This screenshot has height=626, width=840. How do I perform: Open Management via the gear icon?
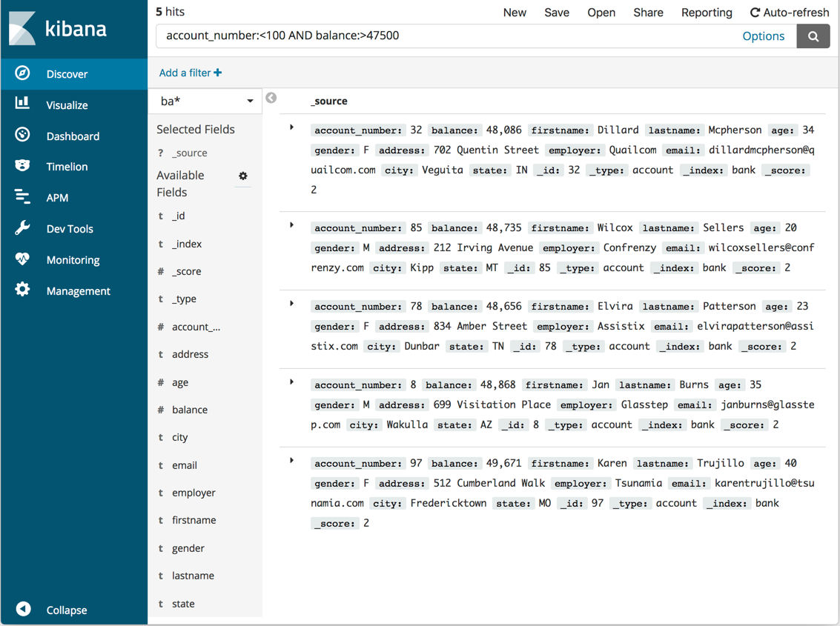tap(23, 290)
